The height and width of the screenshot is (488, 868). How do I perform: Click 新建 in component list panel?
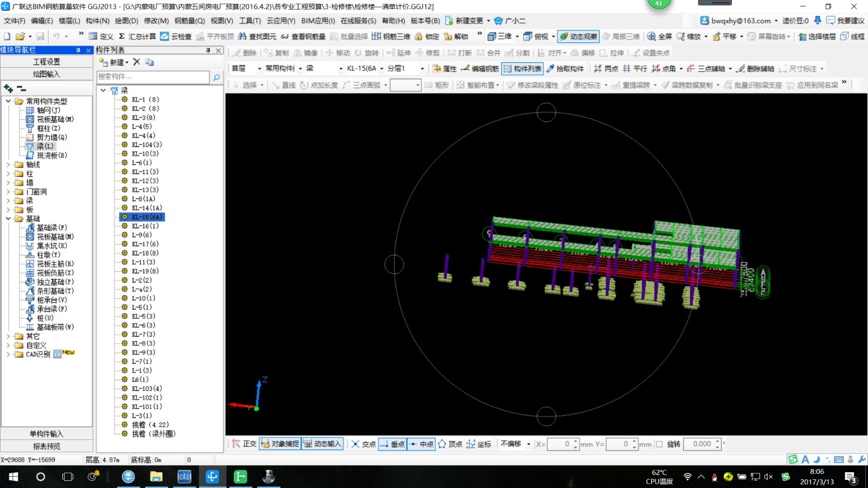point(113,62)
